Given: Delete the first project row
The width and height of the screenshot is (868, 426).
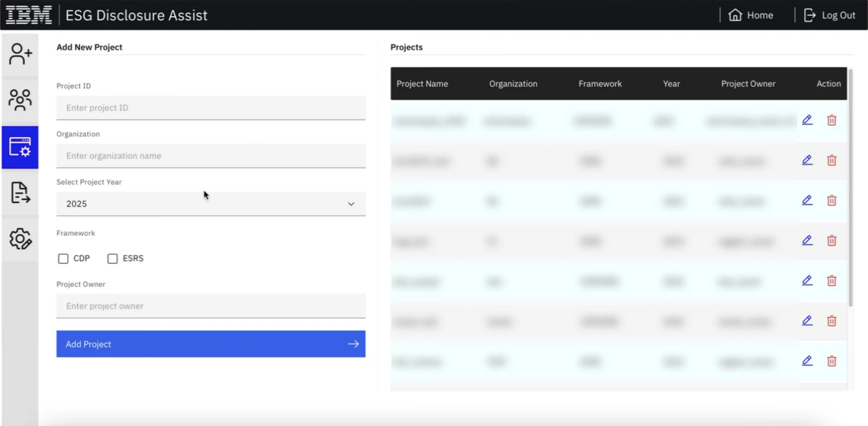Looking at the screenshot, I should pos(832,120).
